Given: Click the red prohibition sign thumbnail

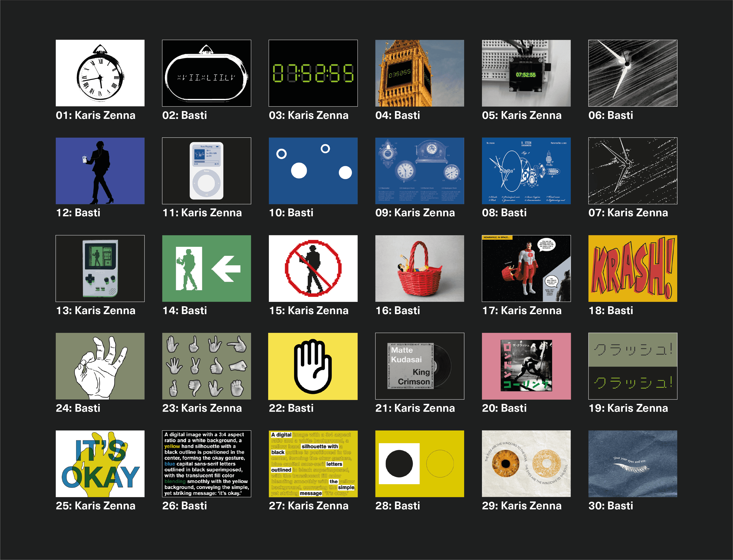Looking at the screenshot, I should (x=313, y=268).
